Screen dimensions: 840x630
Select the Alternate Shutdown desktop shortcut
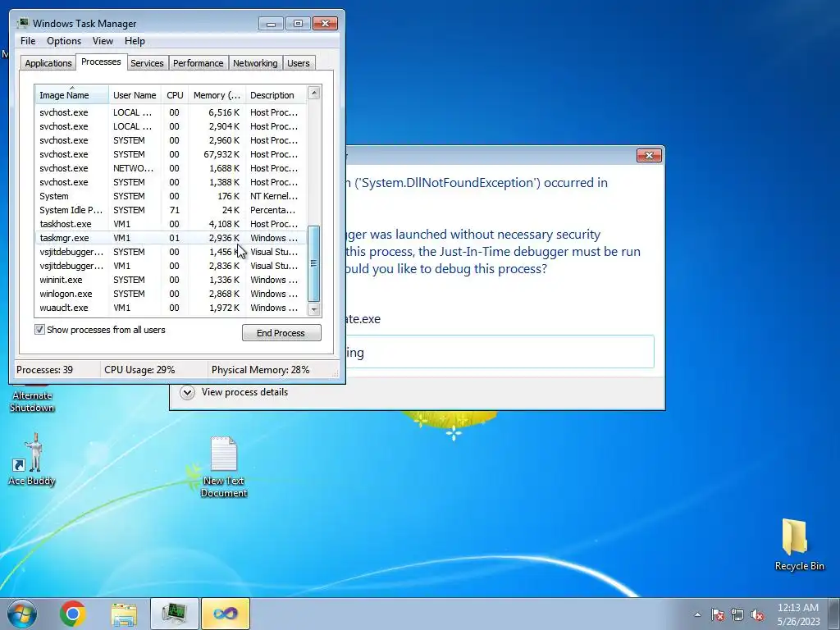[x=32, y=399]
